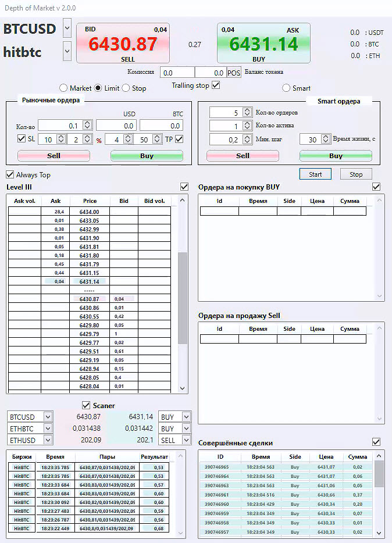The height and width of the screenshot is (543, 392).
Task: Click the Сумма header in Sell orders table
Action: [x=350, y=329]
